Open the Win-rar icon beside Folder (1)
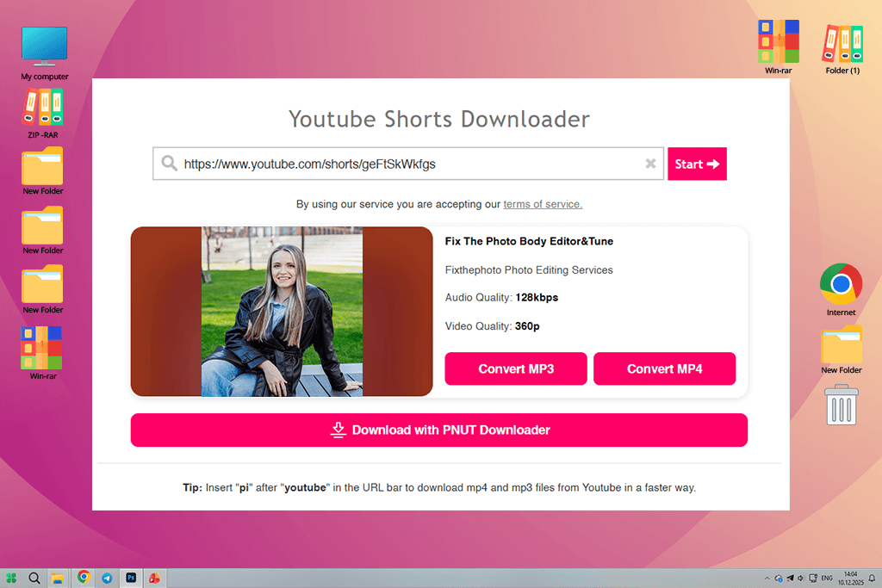The width and height of the screenshot is (882, 588). pos(779,46)
